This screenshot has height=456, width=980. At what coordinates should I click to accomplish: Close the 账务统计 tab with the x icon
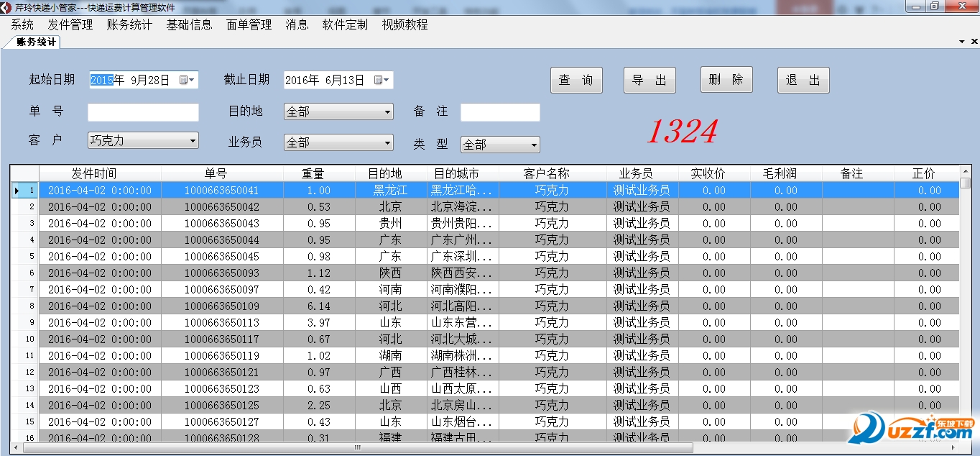point(974,42)
